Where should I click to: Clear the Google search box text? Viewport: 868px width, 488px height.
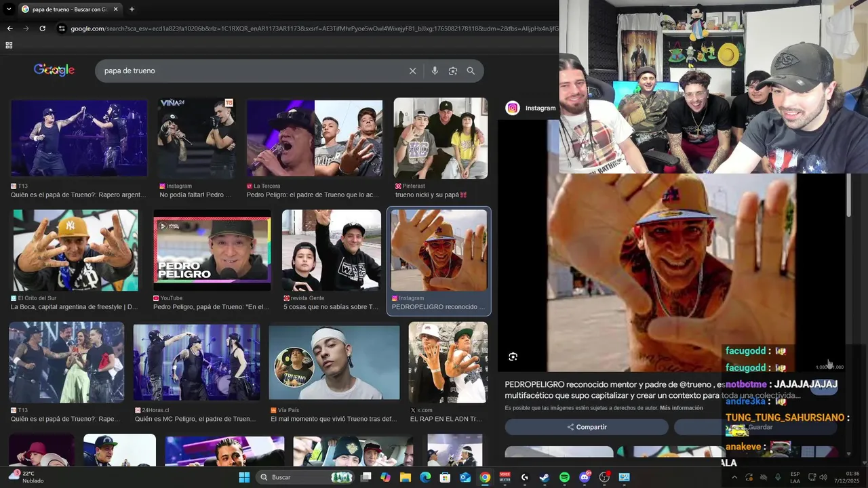(x=412, y=70)
